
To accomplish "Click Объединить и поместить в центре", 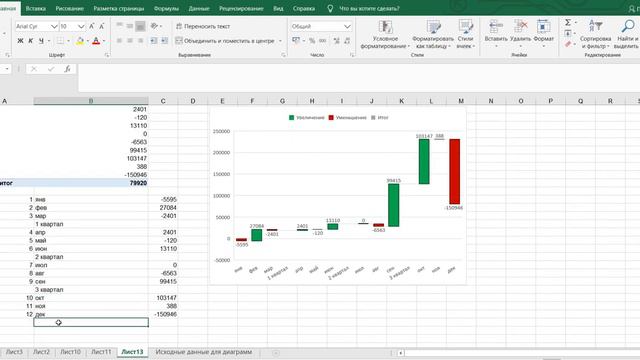I will click(225, 41).
